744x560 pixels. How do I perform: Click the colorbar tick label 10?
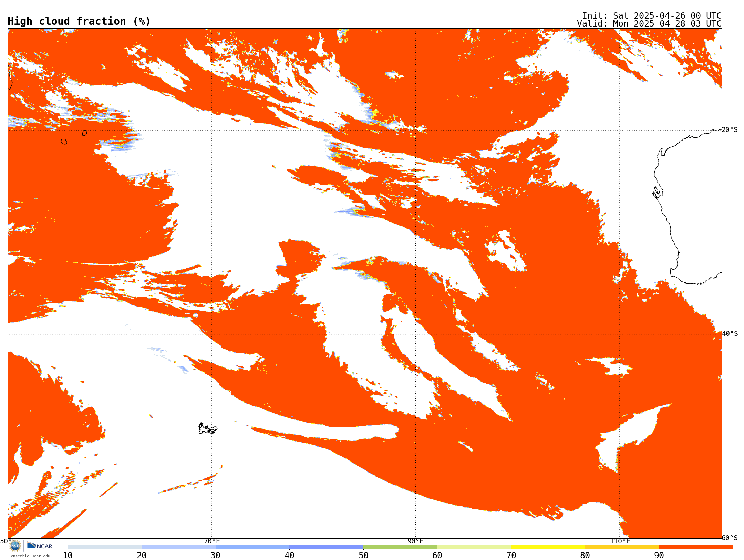coord(68,555)
